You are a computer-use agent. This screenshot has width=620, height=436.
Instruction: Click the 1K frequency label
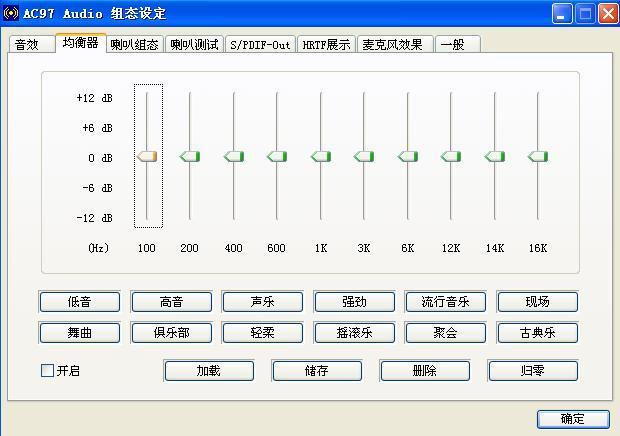coord(321,248)
